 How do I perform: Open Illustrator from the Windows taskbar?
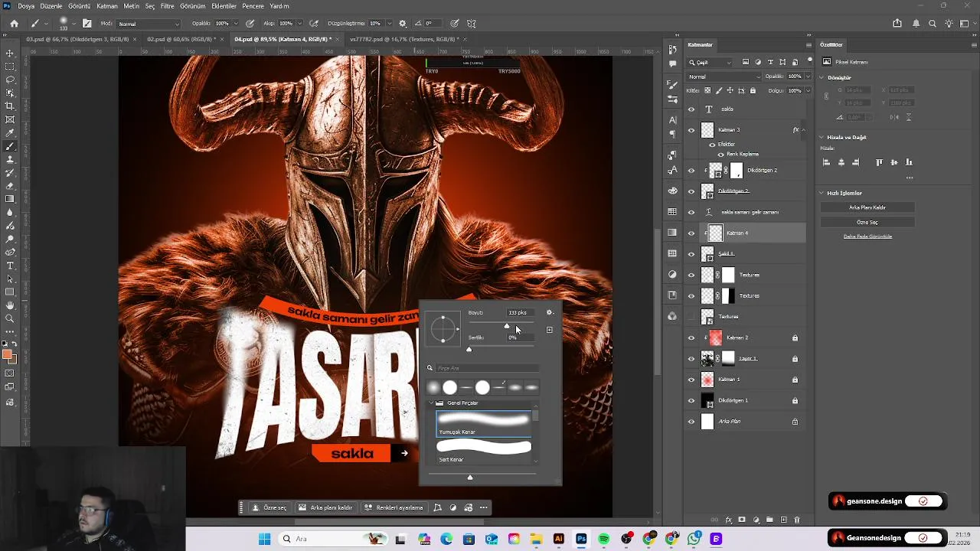coord(559,539)
